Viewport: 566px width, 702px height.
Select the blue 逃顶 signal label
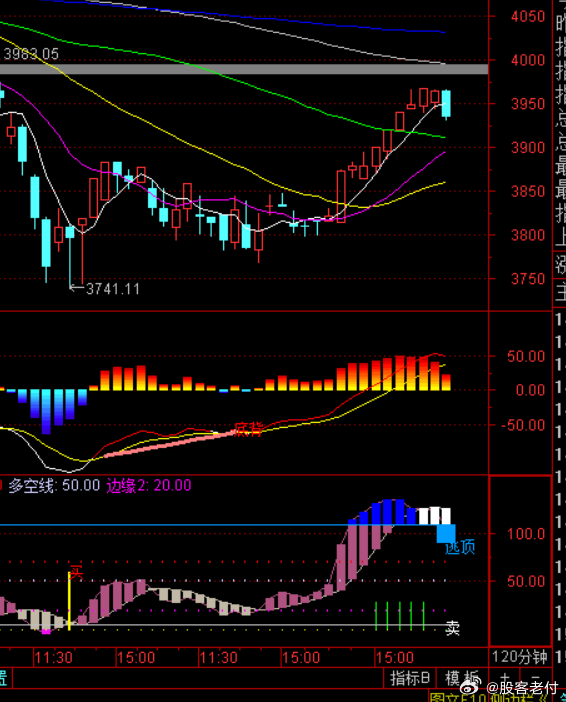(460, 547)
